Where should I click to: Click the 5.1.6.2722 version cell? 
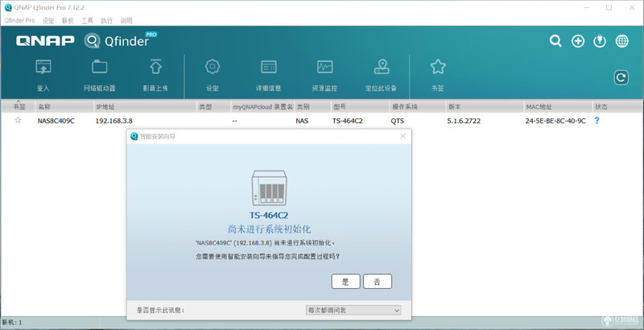coord(464,121)
